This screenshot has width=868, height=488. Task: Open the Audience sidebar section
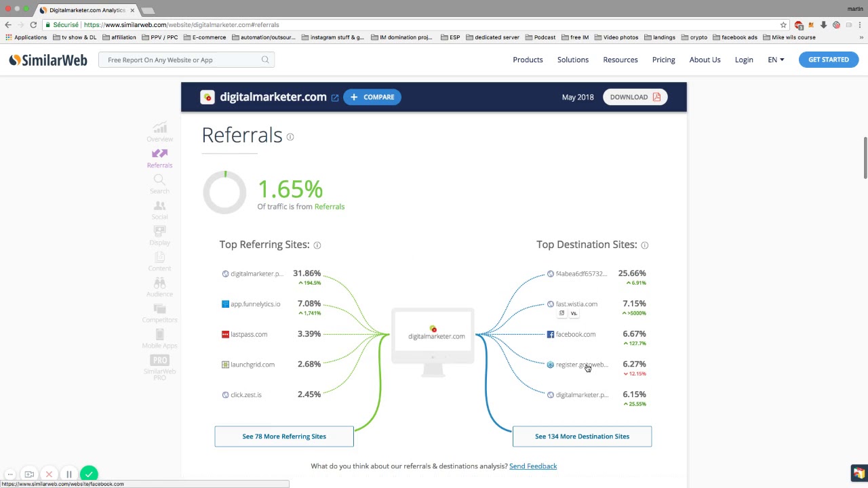(159, 287)
